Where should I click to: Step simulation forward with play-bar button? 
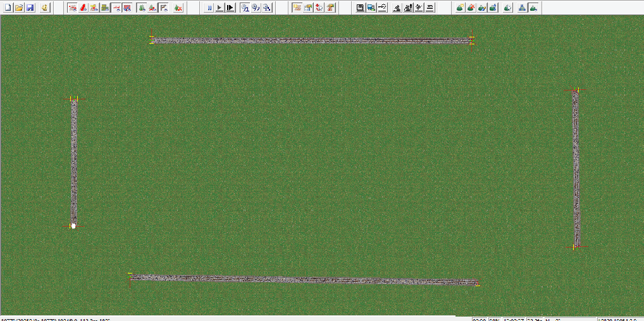(230, 8)
